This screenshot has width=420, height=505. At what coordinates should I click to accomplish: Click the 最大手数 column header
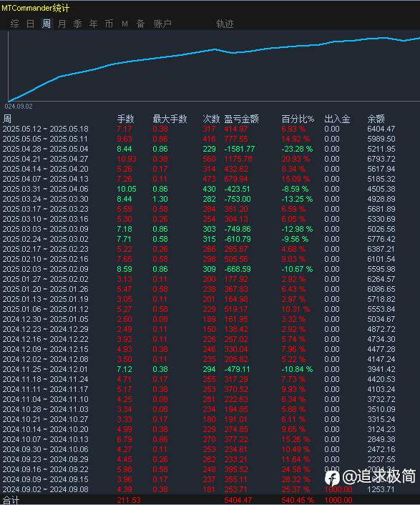[x=170, y=119]
